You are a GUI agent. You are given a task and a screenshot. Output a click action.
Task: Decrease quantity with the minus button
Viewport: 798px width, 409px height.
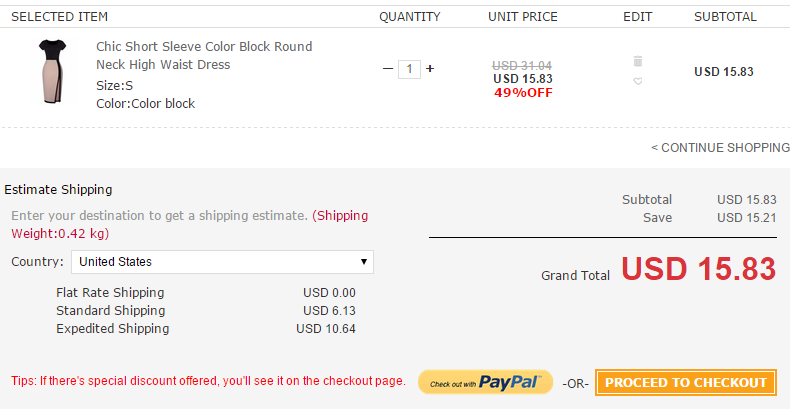[x=388, y=69]
